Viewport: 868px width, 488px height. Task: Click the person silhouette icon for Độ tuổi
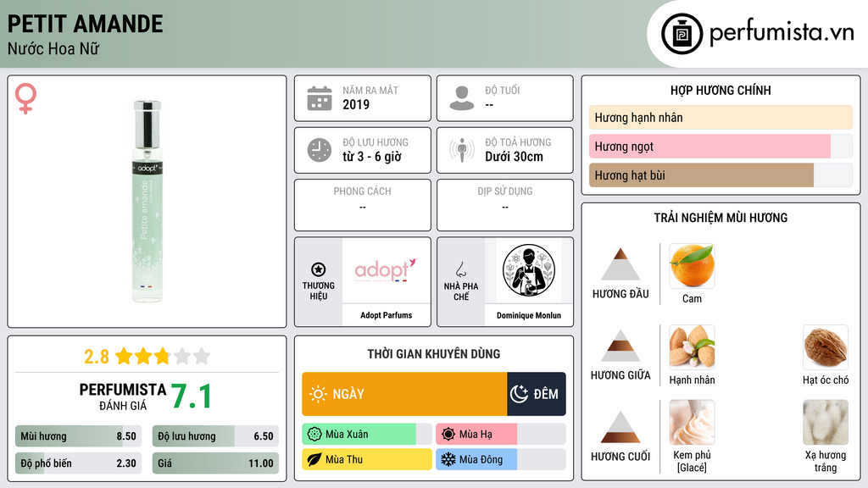pos(462,98)
